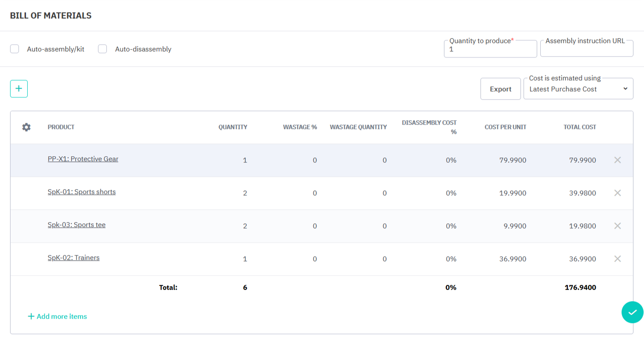Click disassembly cost % of Sports shorts row

pyautogui.click(x=451, y=194)
